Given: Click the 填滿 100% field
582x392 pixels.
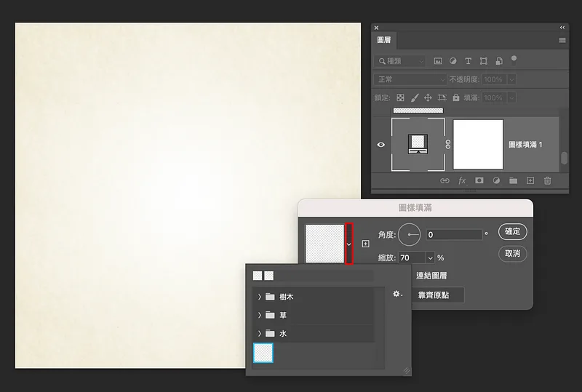Looking at the screenshot, I should tap(494, 97).
